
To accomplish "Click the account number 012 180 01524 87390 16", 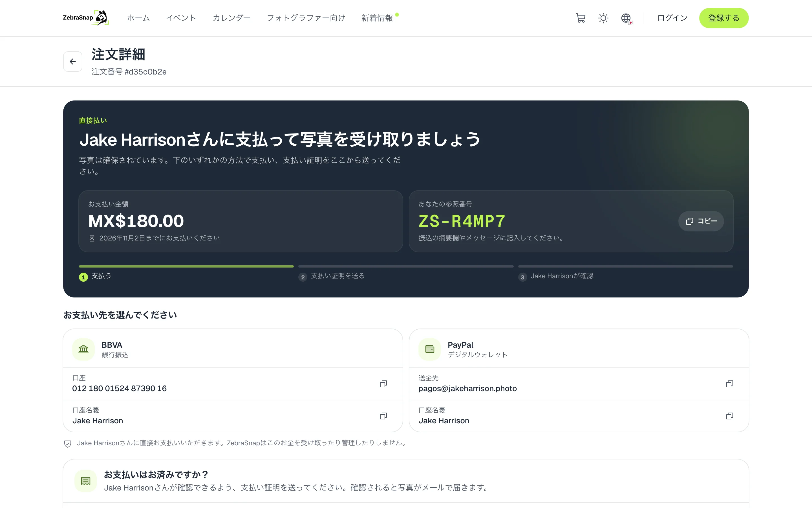I will (x=120, y=388).
